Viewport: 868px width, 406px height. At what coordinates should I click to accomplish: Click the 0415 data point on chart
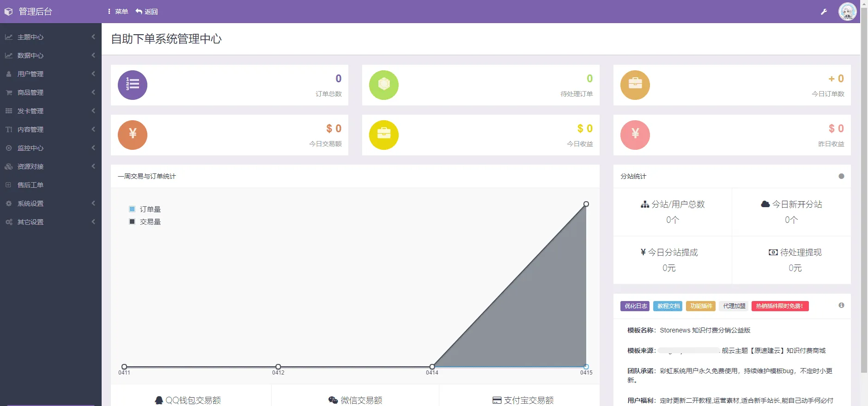click(x=586, y=204)
